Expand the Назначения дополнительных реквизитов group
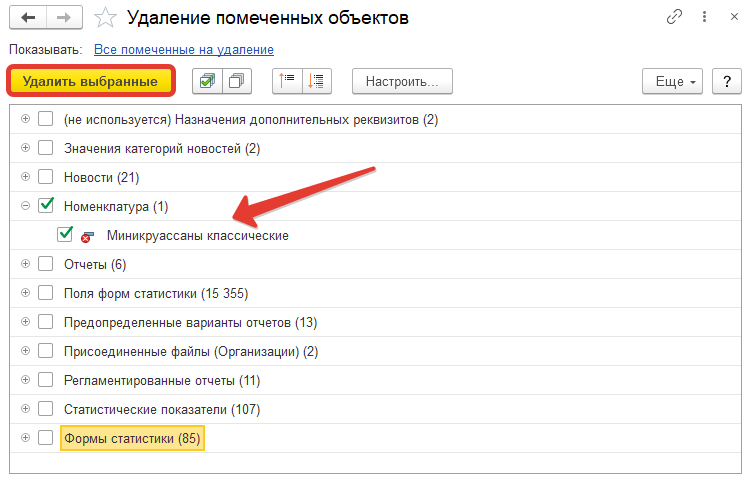 click(25, 119)
